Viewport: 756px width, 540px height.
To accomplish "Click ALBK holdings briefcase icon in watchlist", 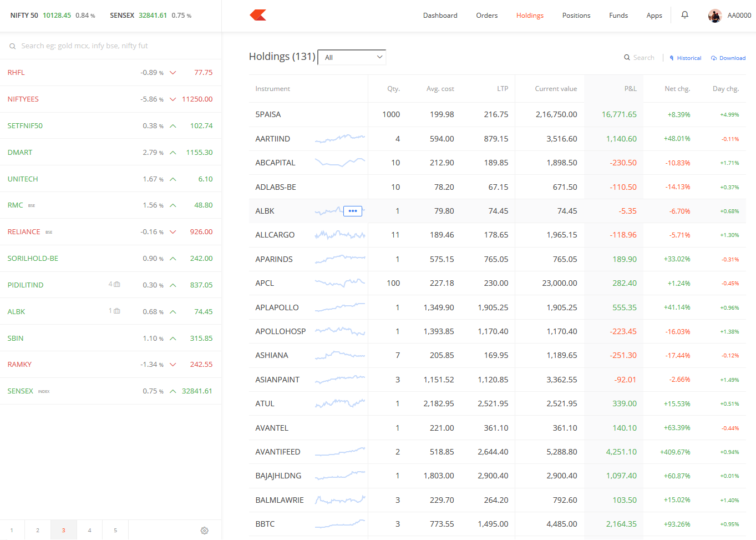I will point(117,311).
